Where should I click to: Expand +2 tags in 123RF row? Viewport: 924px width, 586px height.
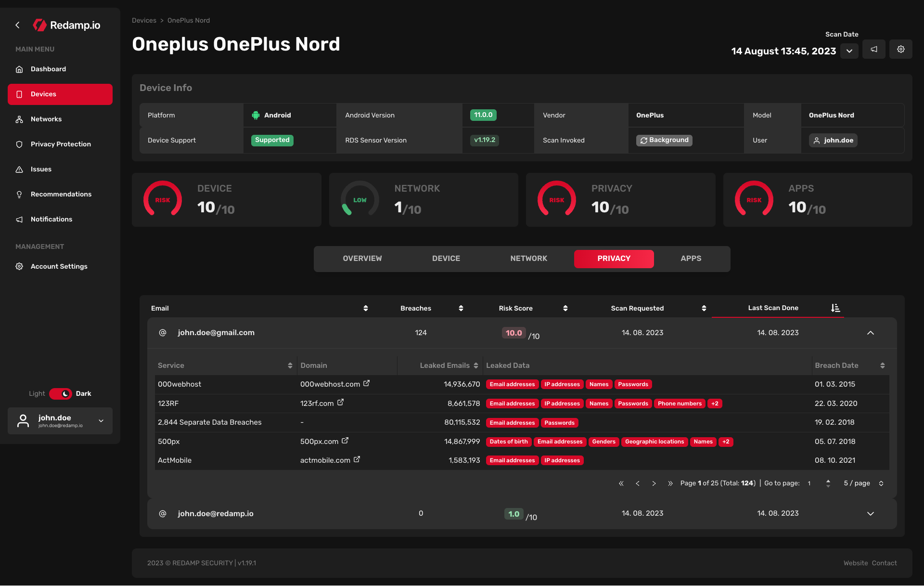coord(715,404)
